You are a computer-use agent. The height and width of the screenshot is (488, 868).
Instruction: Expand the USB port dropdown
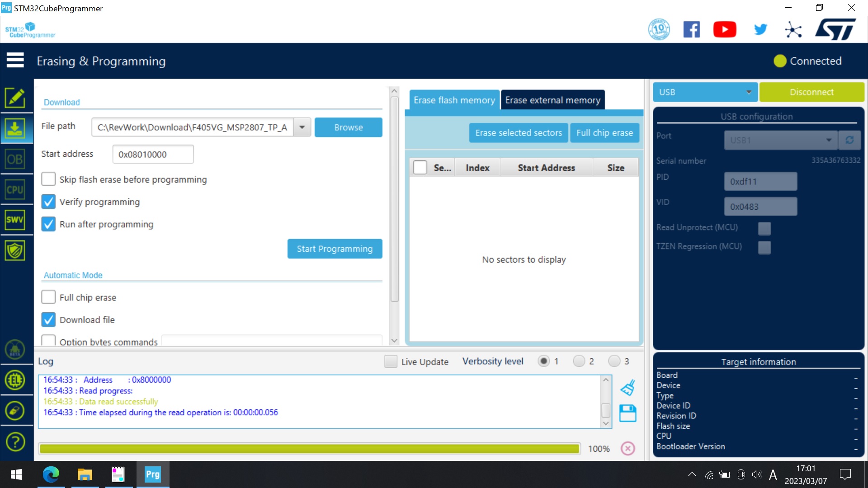[829, 139]
